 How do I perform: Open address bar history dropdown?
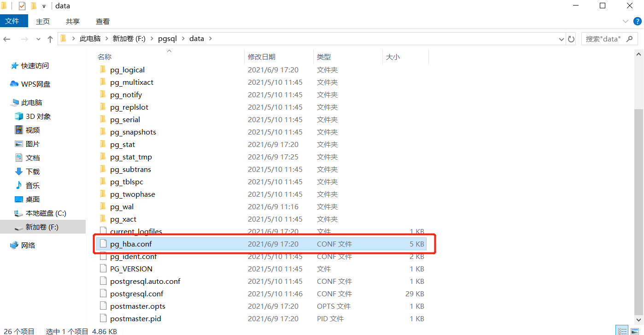[561, 39]
